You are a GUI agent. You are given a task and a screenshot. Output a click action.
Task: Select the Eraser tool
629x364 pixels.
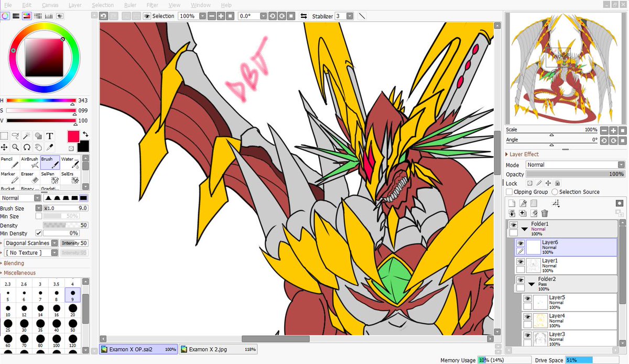pyautogui.click(x=30, y=178)
